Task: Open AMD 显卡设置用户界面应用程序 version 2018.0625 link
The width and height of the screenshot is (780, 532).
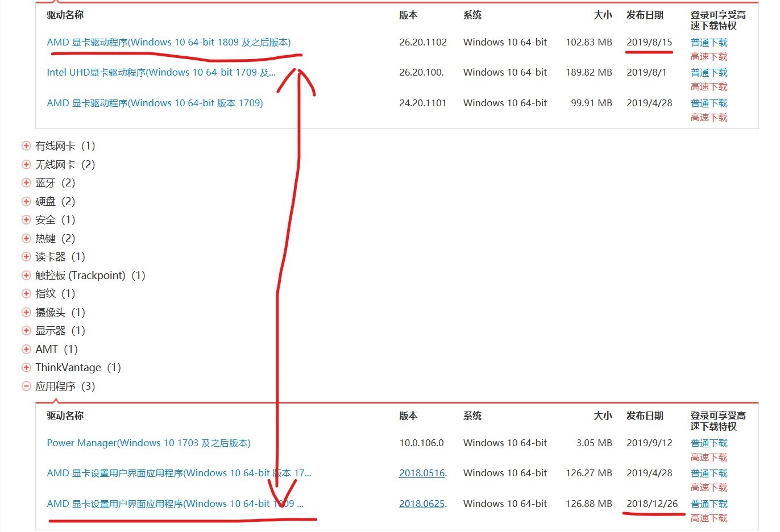Action: click(x=175, y=504)
